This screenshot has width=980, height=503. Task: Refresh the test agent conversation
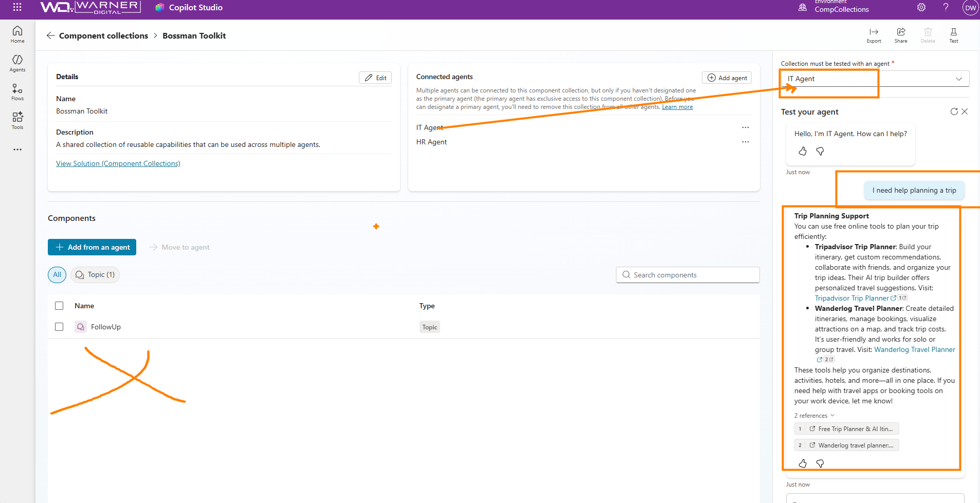tap(954, 111)
